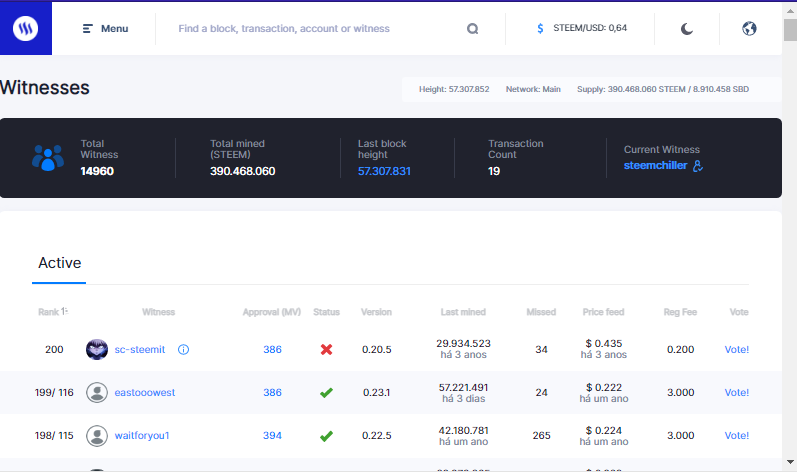797x473 pixels.
Task: Click the search magnifier icon
Action: coord(473,29)
